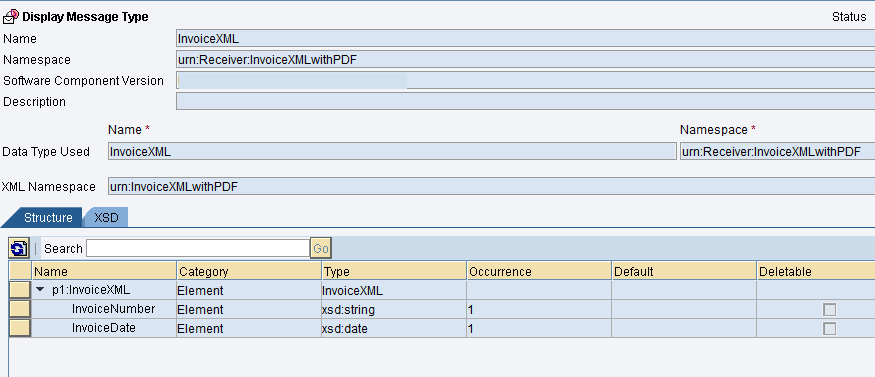
Task: Click Category cell Element for InvoiceNumber
Action: point(249,310)
